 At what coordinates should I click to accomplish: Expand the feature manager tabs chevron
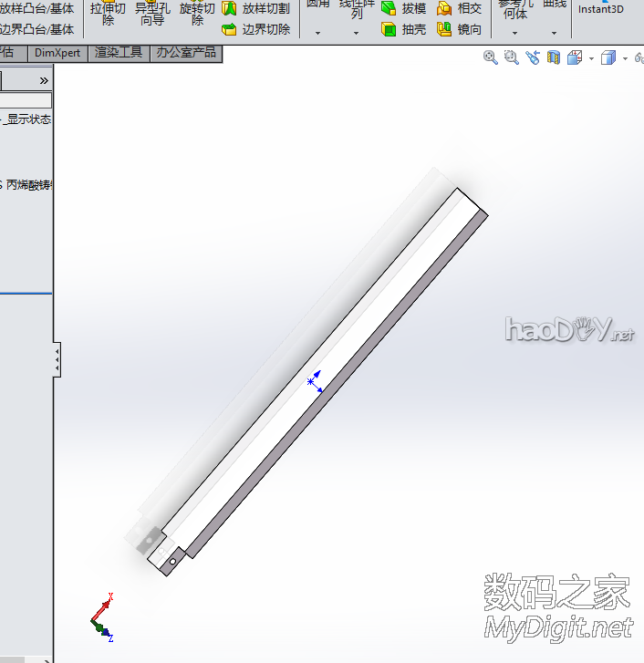(x=44, y=80)
